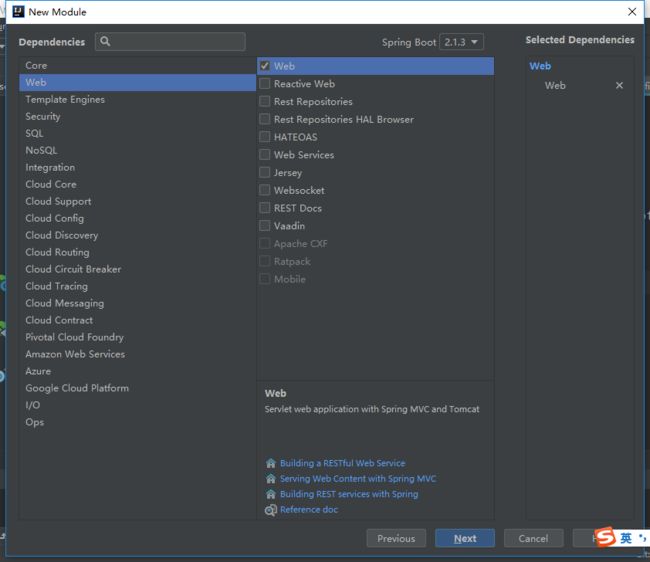Enable the Reactive Web checkbox

point(264,84)
